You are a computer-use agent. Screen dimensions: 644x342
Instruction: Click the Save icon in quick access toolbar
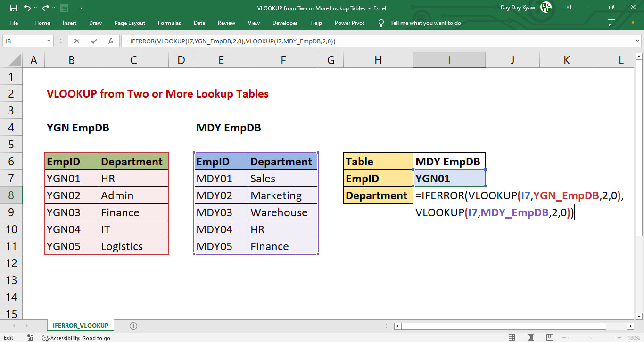13,8
